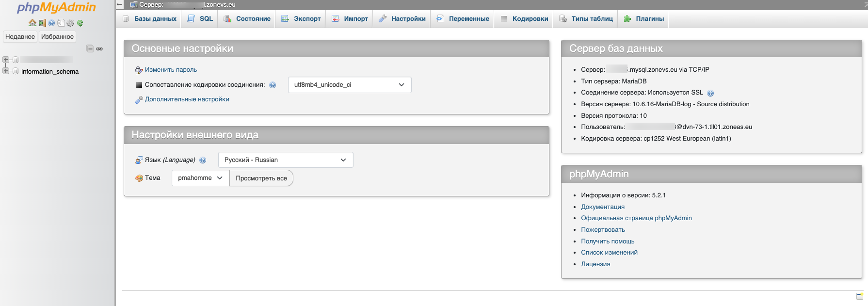Click the Home icon in sidebar
The image size is (868, 306).
tap(32, 23)
